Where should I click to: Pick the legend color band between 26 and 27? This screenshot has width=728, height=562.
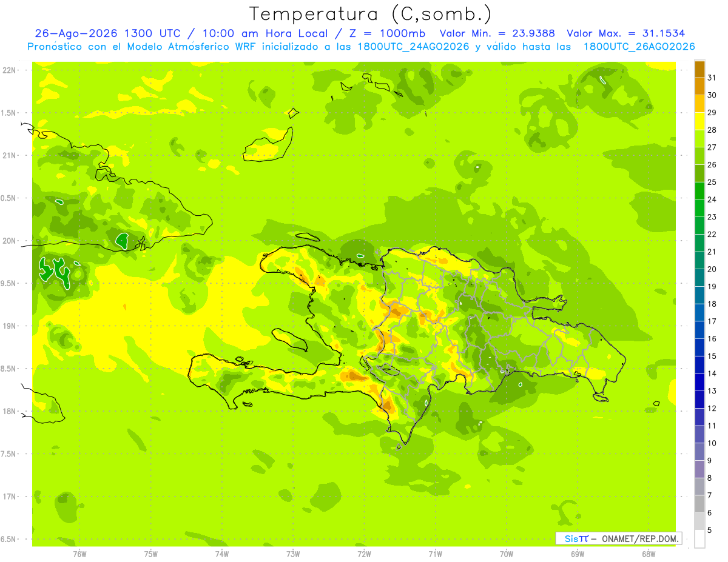coord(699,156)
